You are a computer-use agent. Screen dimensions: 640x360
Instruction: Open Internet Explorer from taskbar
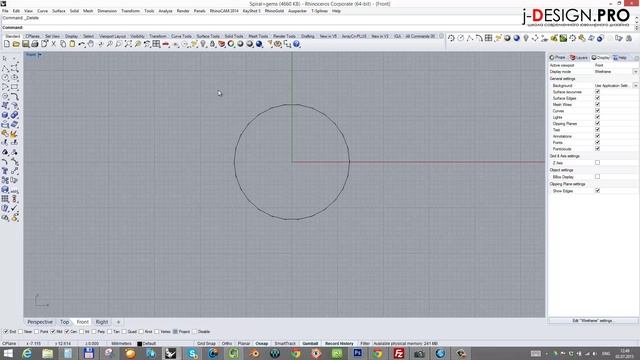coord(27,353)
